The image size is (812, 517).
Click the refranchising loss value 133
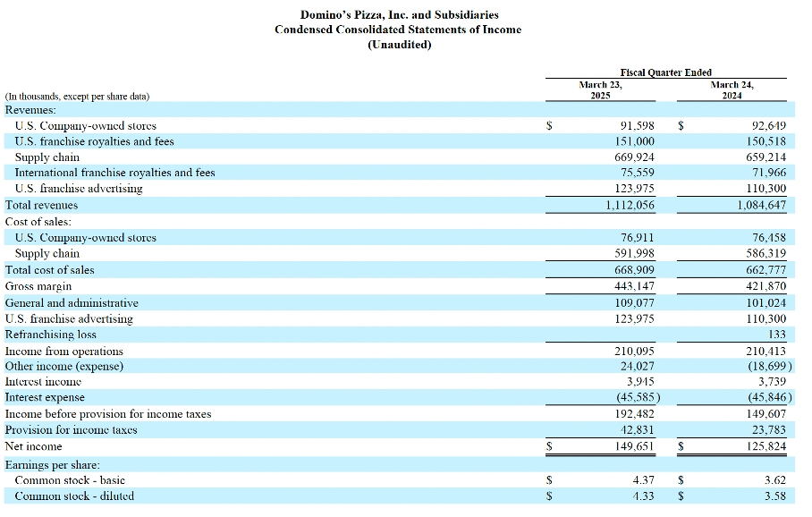click(x=777, y=335)
